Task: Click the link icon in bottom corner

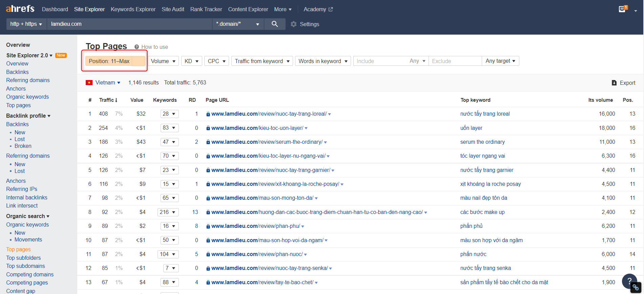Action: coord(636,288)
